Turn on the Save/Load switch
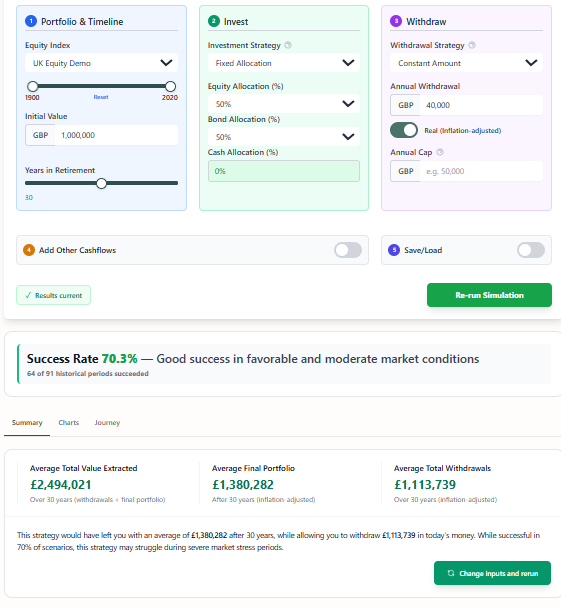This screenshot has width=561, height=607. point(531,250)
